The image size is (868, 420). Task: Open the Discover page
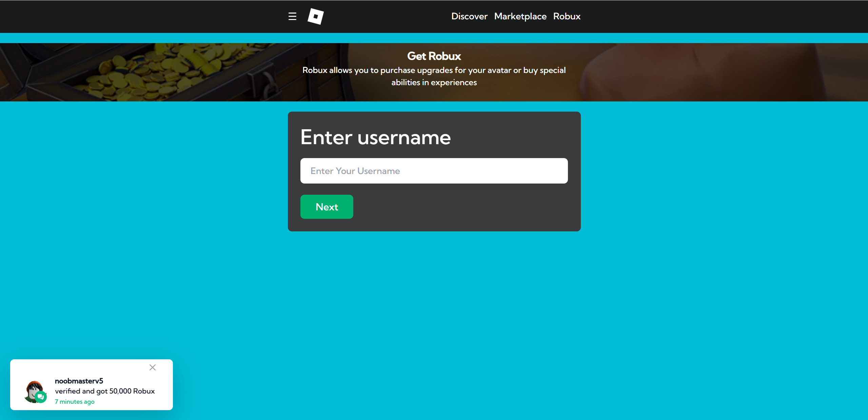(x=469, y=16)
